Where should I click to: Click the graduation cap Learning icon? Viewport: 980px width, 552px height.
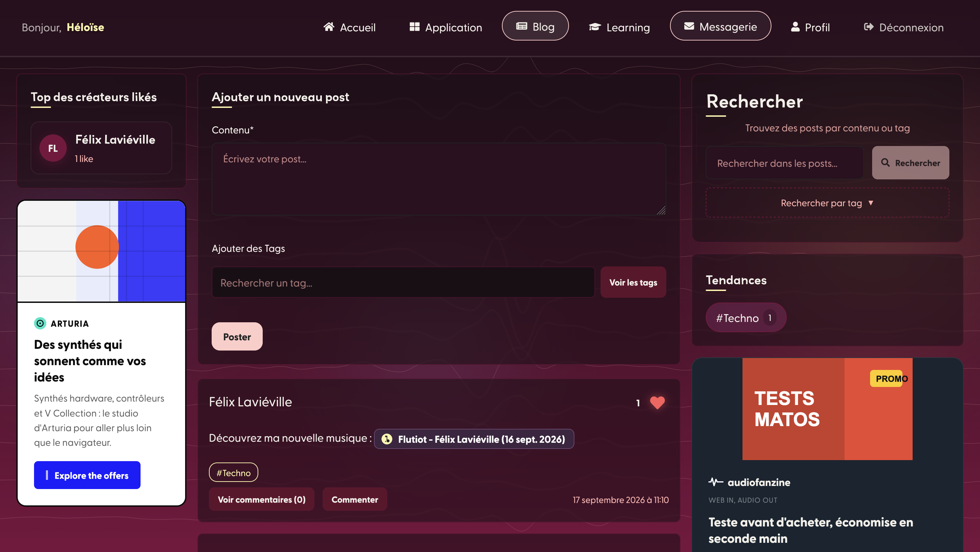(594, 27)
